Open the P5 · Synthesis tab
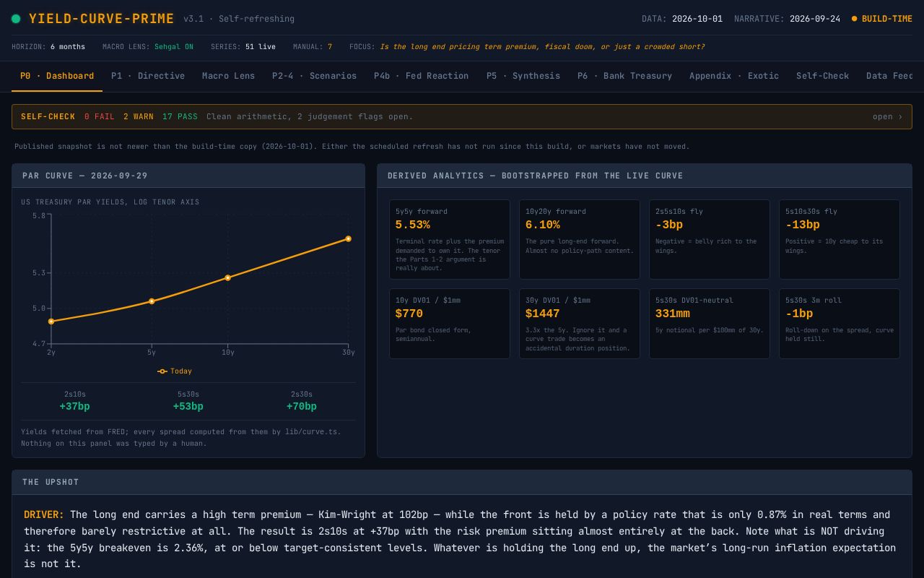924x578 pixels. pos(523,76)
